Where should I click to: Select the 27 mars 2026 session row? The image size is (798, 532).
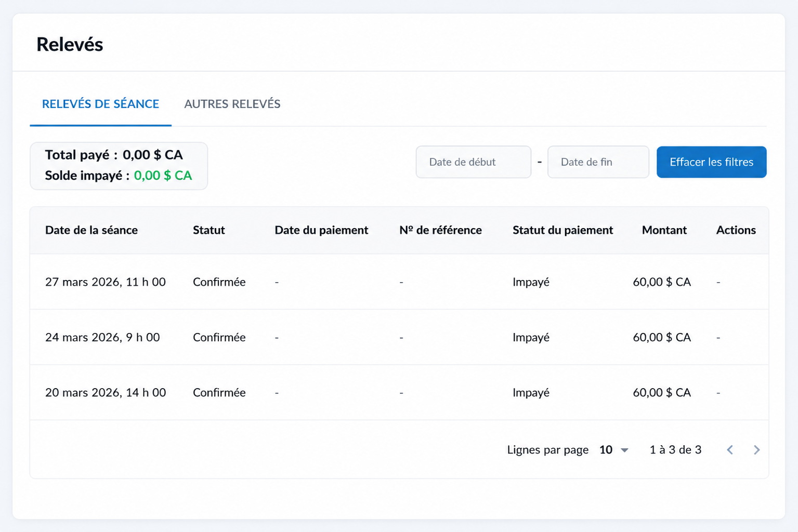(399, 282)
